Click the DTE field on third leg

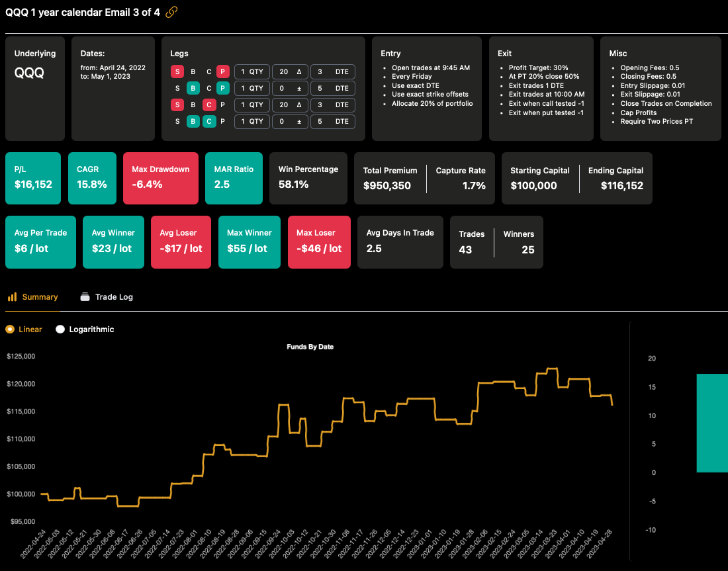point(332,105)
